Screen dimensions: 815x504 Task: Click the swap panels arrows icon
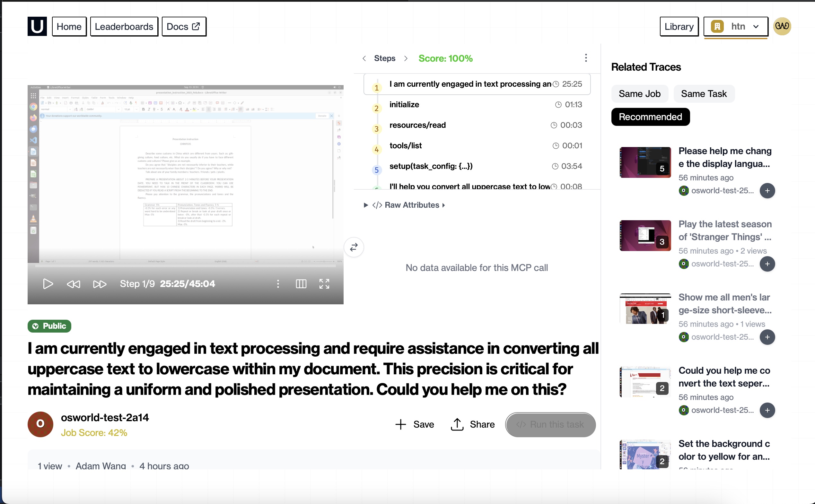tap(354, 247)
